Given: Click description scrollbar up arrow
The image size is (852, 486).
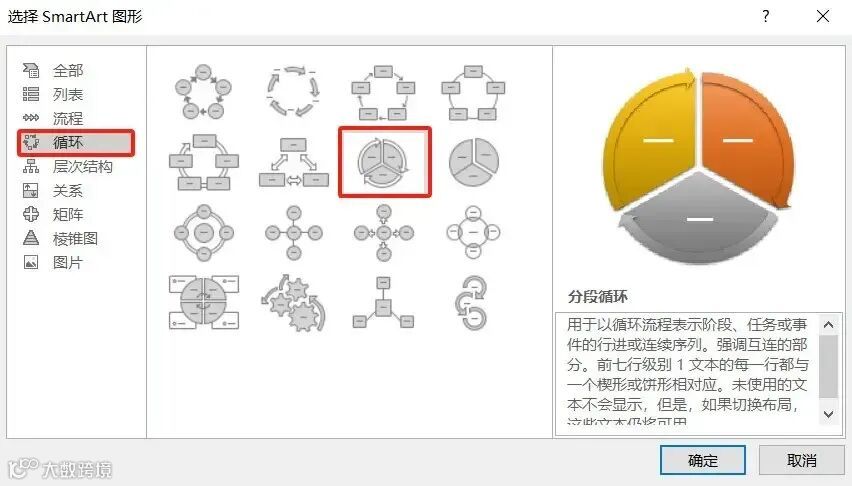Looking at the screenshot, I should pyautogui.click(x=828, y=325).
